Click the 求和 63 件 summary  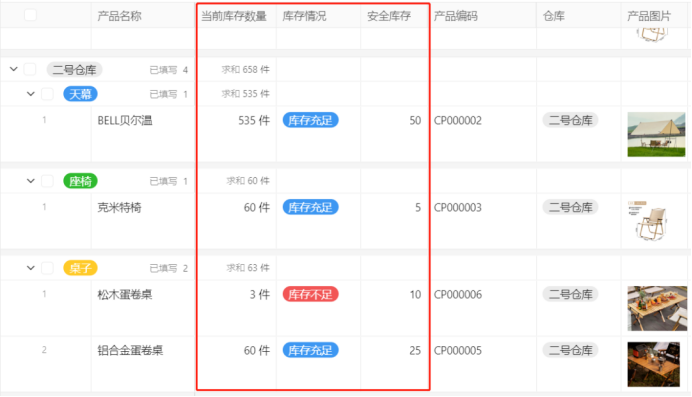[248, 268]
